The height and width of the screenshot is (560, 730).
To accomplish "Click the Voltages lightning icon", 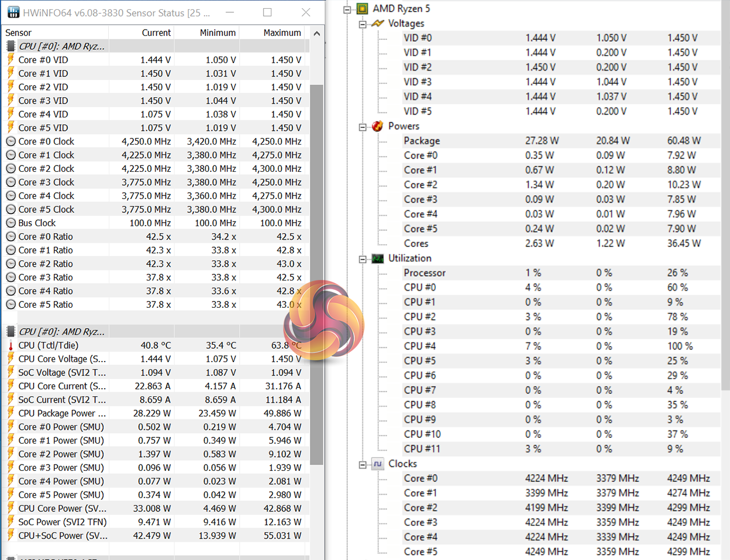I will click(x=377, y=23).
